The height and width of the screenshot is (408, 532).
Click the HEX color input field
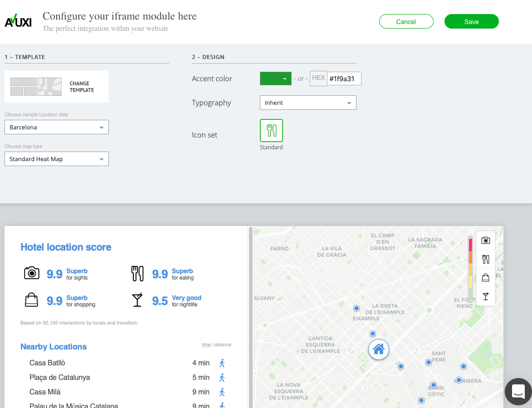(344, 79)
